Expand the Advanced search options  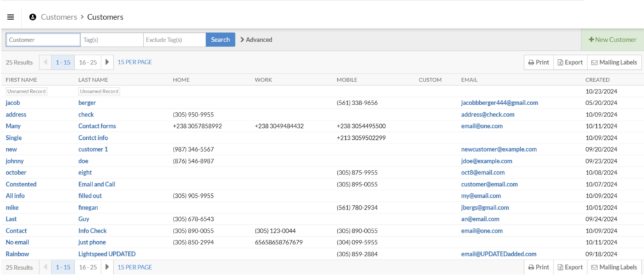[257, 40]
